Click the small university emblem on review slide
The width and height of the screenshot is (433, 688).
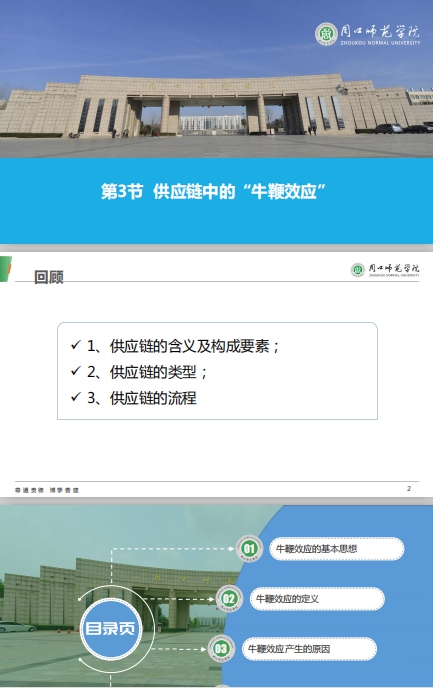tap(358, 269)
